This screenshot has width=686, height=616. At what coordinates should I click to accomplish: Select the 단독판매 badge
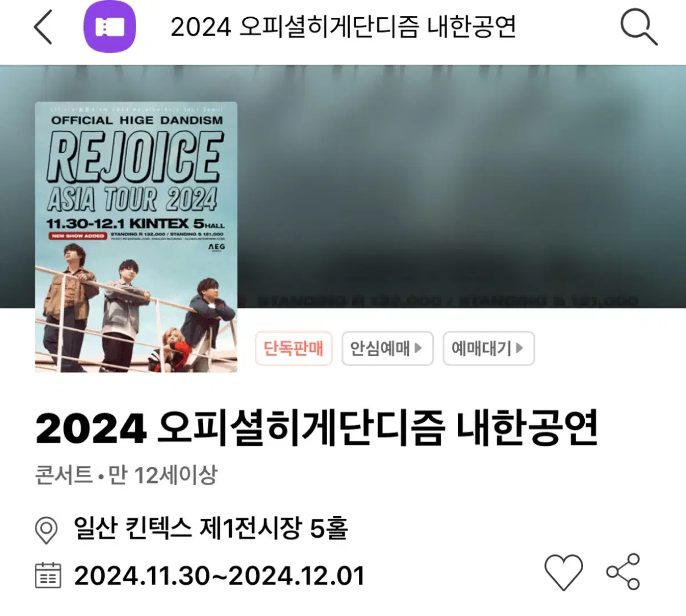293,348
